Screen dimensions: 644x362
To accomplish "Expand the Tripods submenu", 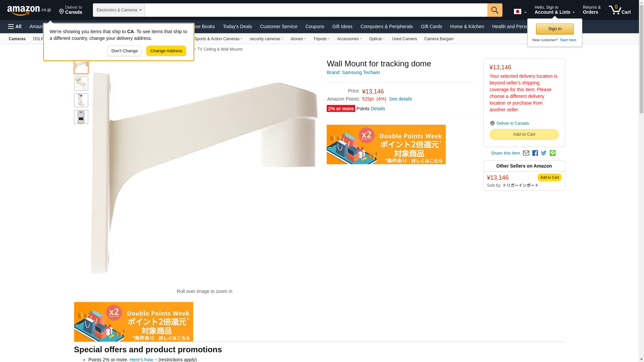I will (321, 39).
